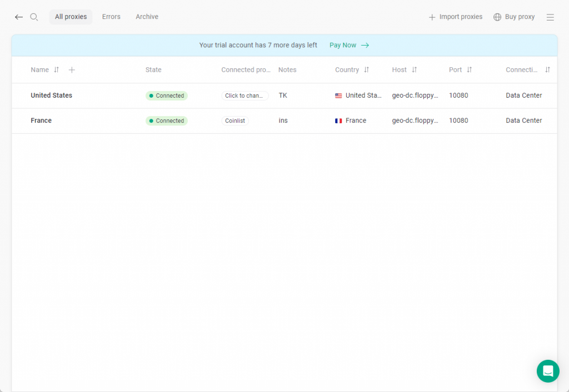
Task: Click the Country column header label
Action: coord(347,69)
